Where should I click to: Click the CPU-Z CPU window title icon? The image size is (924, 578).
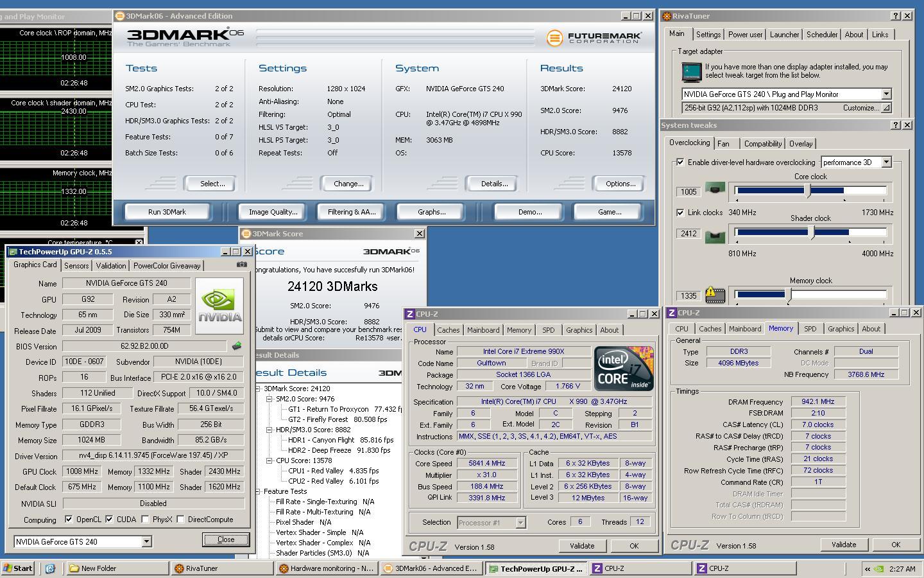pos(410,314)
